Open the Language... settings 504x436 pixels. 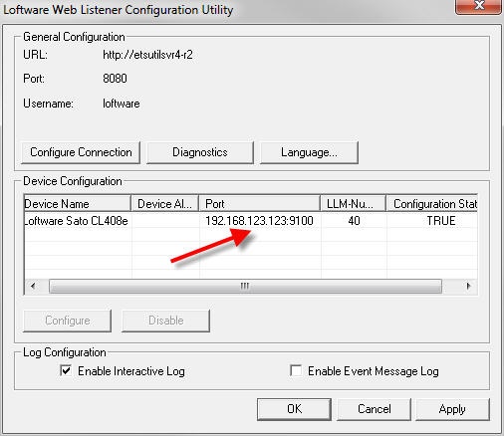309,152
